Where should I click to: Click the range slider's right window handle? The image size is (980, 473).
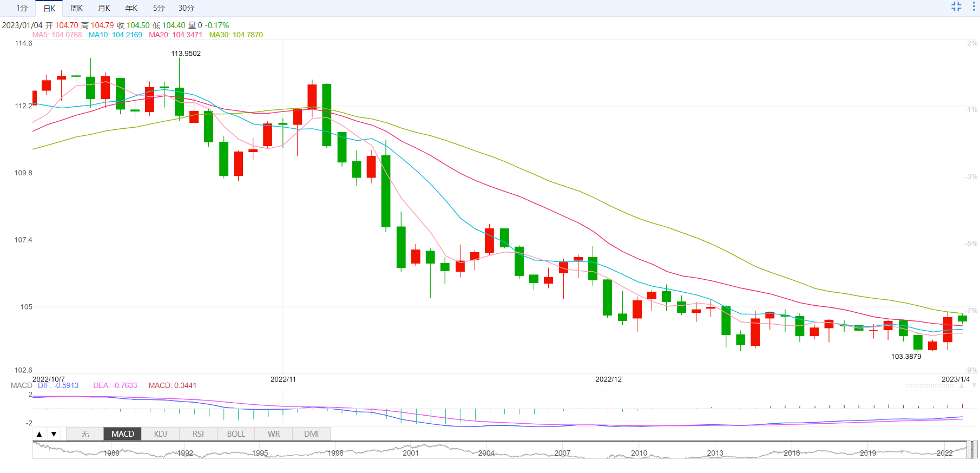976,450
